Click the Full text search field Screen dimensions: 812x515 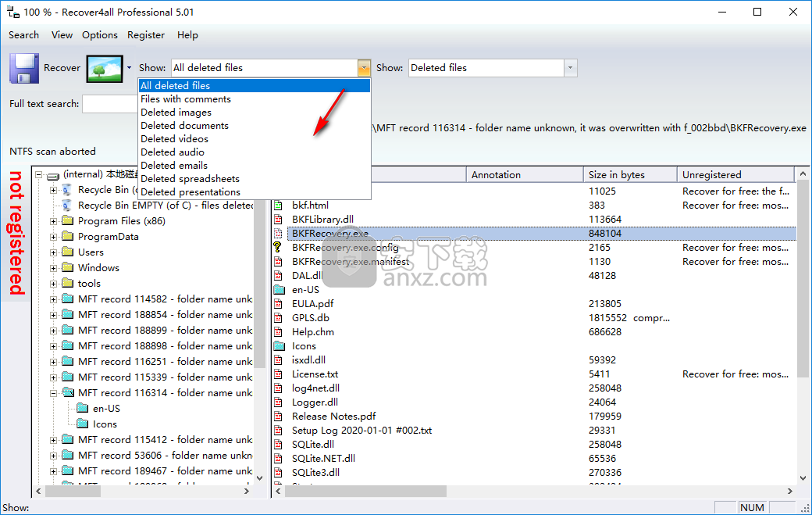pyautogui.click(x=110, y=104)
